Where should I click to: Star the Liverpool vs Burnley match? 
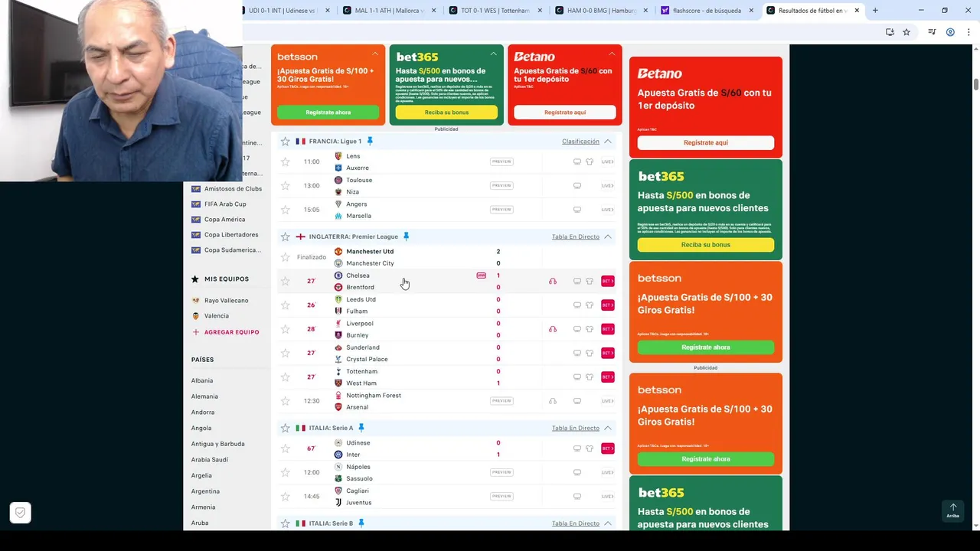[x=286, y=329]
